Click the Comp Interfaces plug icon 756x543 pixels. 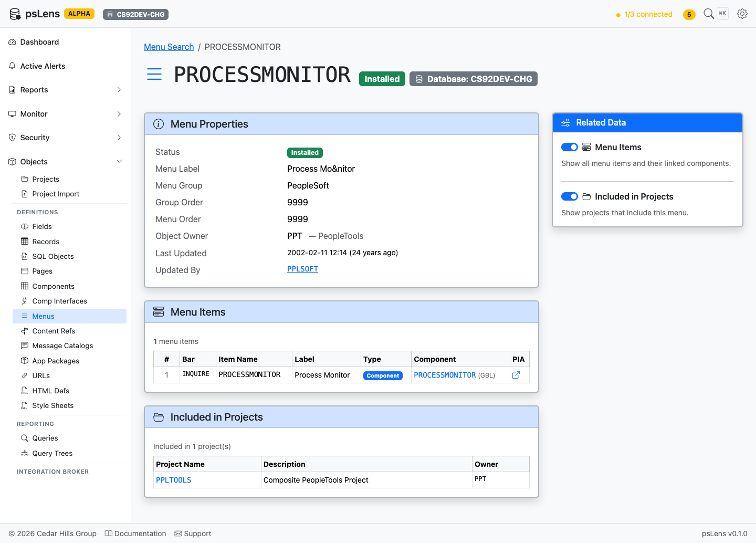(25, 301)
